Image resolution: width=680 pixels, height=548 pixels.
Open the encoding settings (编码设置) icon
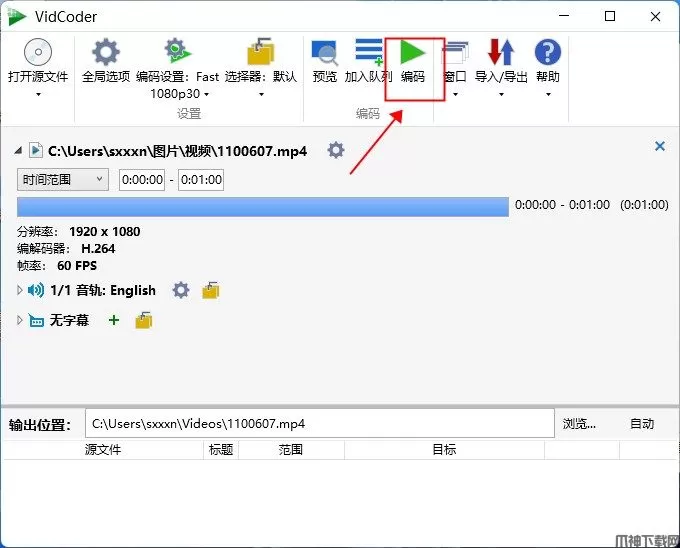pos(177,51)
